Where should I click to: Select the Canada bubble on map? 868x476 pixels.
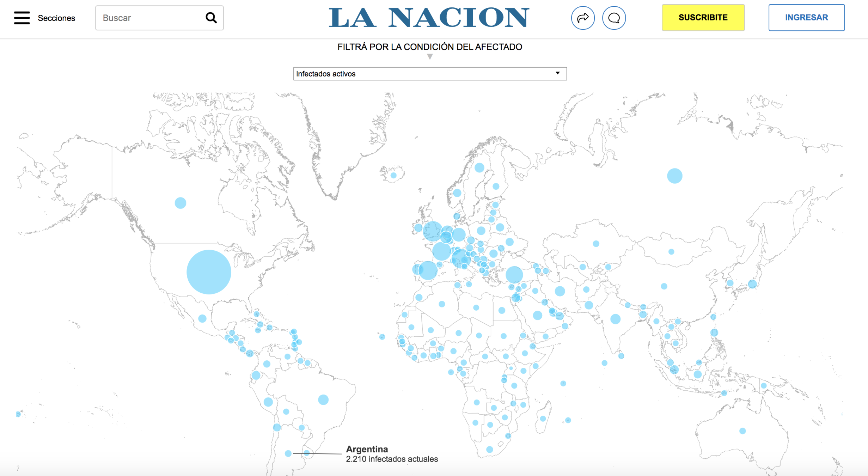coord(181,203)
